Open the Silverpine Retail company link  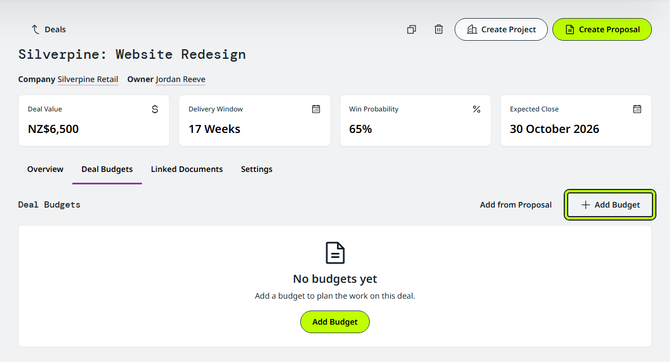[88, 79]
